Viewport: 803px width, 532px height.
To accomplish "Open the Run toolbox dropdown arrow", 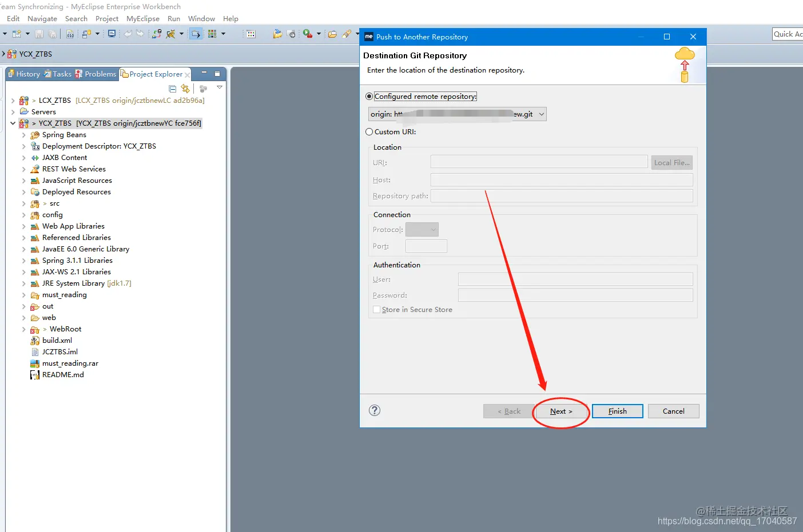I will point(319,34).
